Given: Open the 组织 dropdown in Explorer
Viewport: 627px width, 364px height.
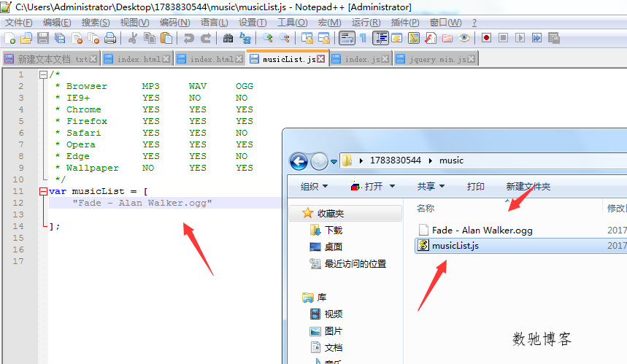Looking at the screenshot, I should tap(315, 186).
